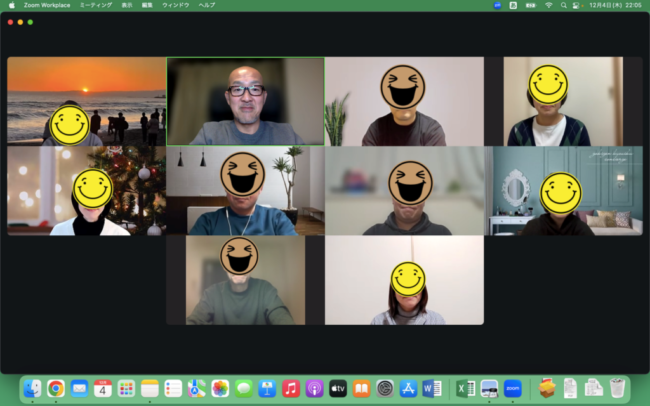
Task: Click the ヘルプ menu item
Action: click(x=206, y=5)
